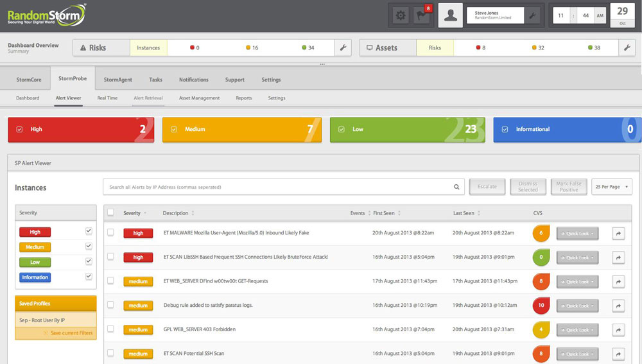The height and width of the screenshot is (364, 642).
Task: Click the search magnifier icon
Action: tap(456, 187)
